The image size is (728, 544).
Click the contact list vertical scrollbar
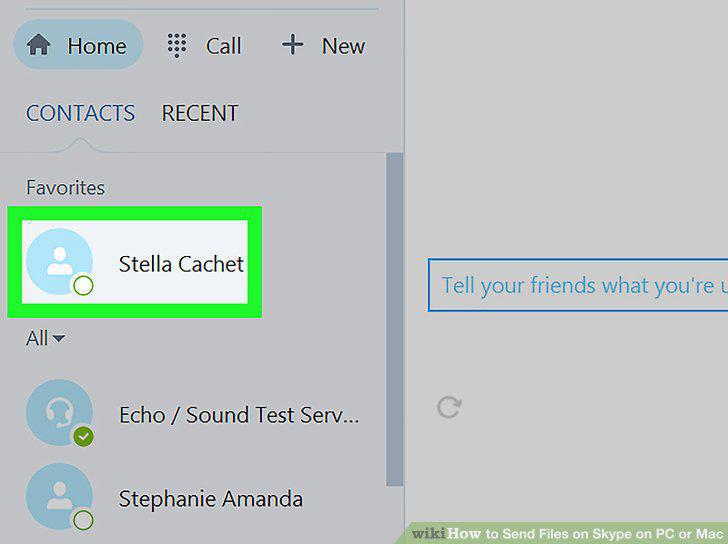click(395, 319)
